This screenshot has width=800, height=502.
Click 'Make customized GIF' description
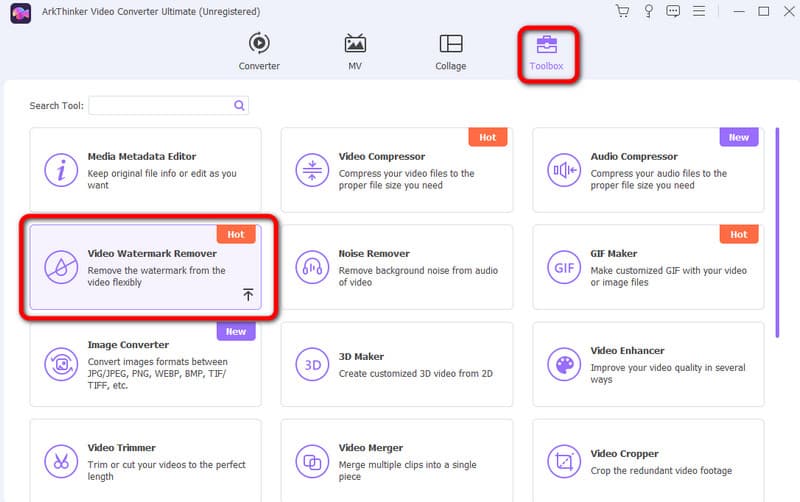(x=668, y=276)
